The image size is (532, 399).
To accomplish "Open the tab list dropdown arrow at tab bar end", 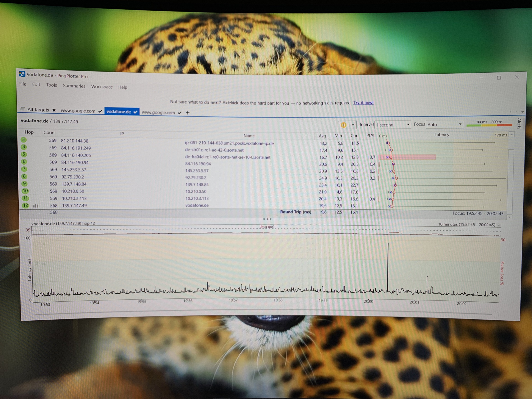I will coord(523,112).
